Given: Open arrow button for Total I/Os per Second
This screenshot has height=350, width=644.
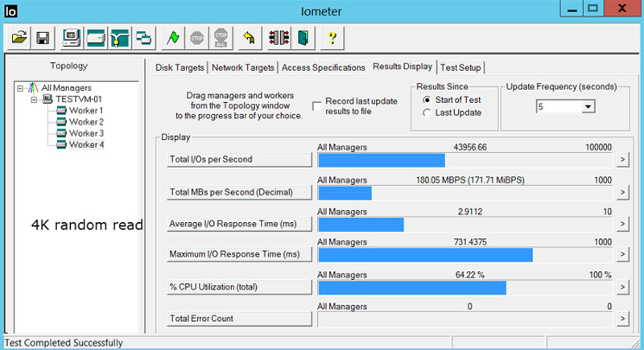Looking at the screenshot, I should (x=622, y=159).
